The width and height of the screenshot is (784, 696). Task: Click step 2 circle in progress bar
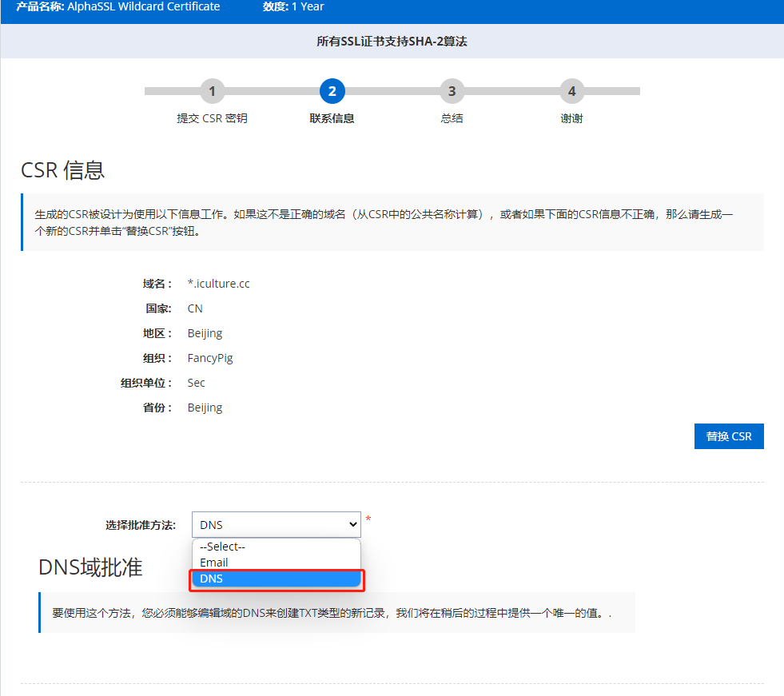click(332, 91)
